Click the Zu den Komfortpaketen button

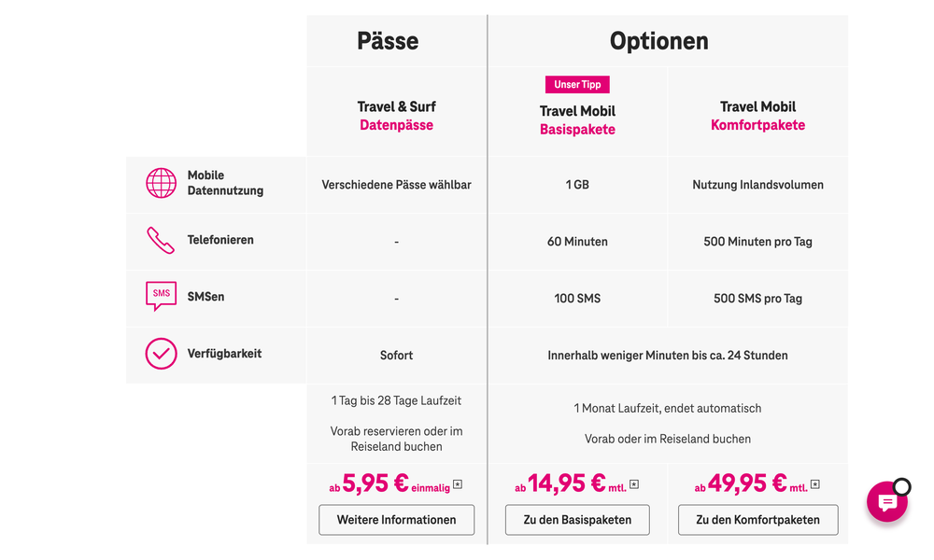point(757,520)
